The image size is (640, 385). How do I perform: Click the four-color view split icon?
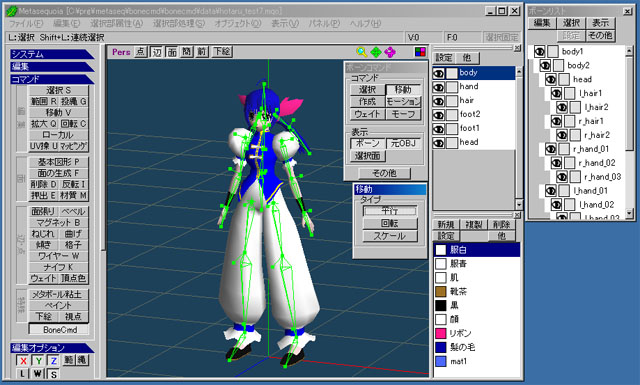click(420, 52)
